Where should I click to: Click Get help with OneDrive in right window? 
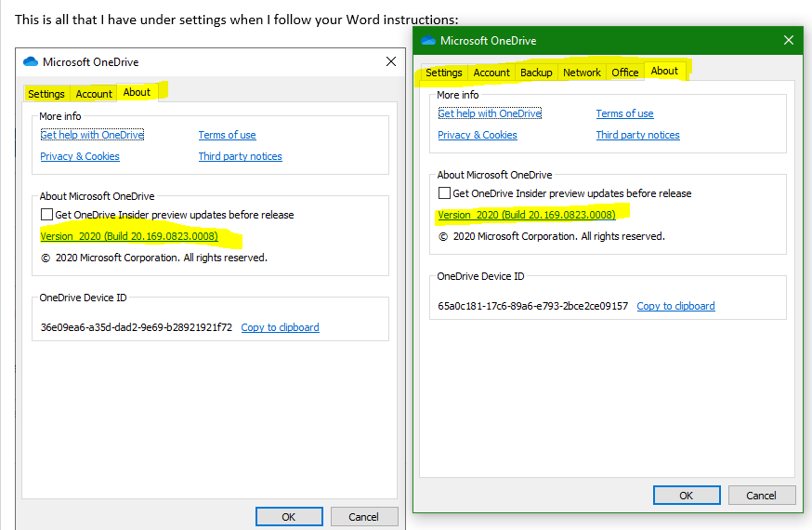tap(490, 113)
